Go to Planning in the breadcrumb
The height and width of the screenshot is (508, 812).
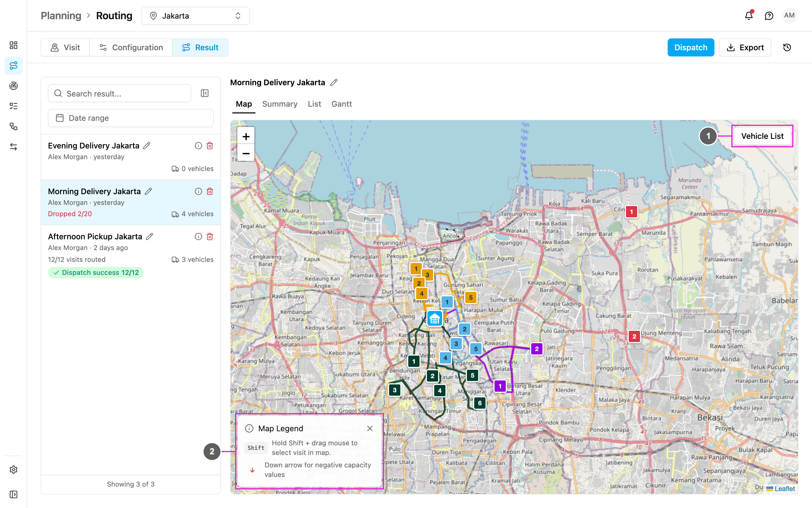point(61,16)
